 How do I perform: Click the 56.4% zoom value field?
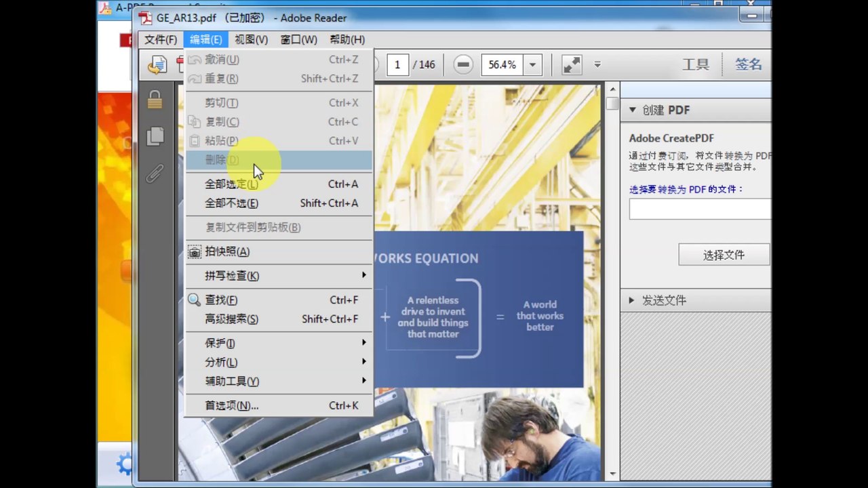coord(502,65)
